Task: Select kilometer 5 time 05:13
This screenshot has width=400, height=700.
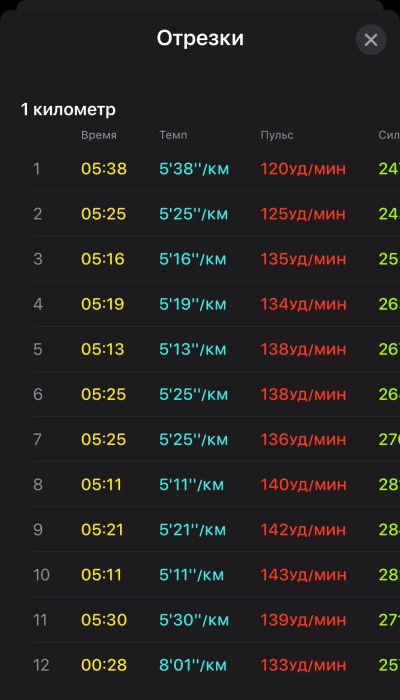Action: click(103, 350)
